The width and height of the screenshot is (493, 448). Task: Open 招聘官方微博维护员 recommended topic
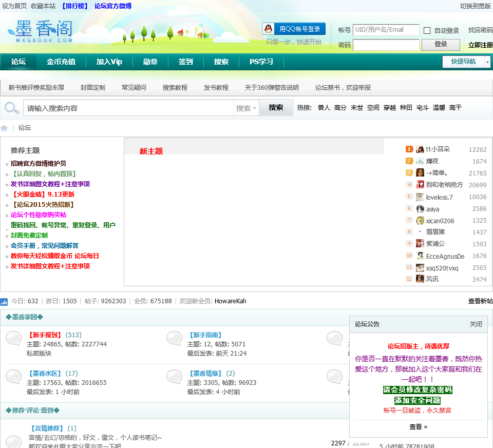click(x=39, y=163)
